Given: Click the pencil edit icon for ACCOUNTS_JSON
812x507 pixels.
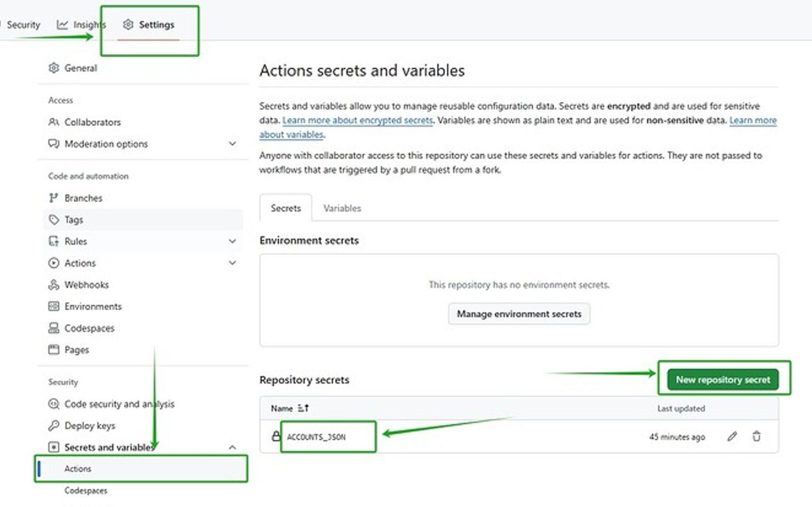Looking at the screenshot, I should click(x=732, y=437).
